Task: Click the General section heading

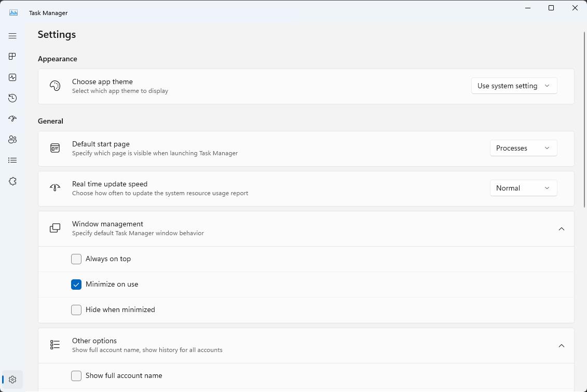Action: 50,121
